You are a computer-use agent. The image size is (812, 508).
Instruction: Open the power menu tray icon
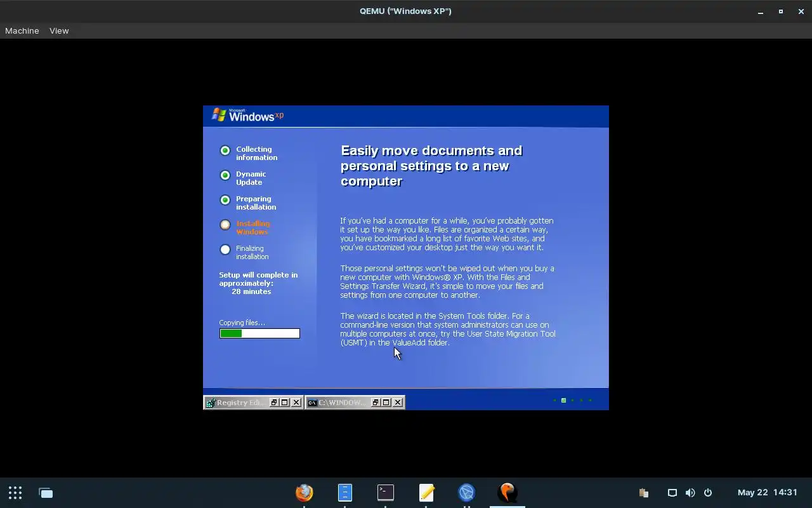(708, 493)
